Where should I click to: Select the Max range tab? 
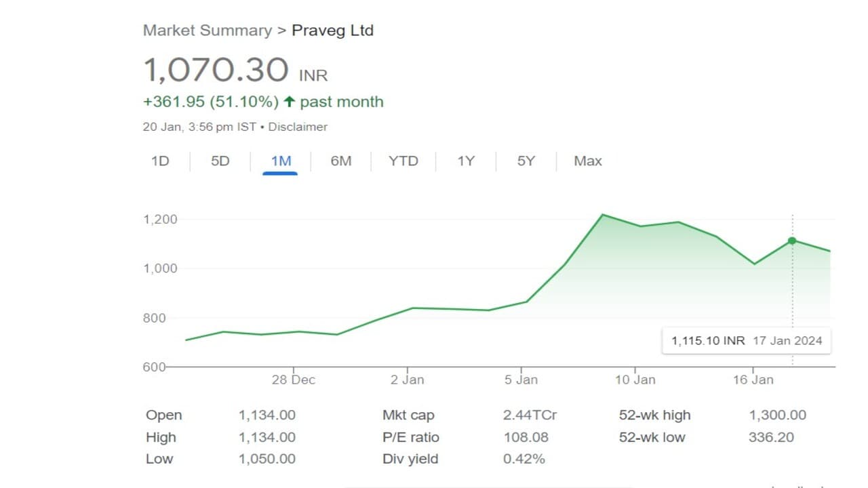(587, 161)
